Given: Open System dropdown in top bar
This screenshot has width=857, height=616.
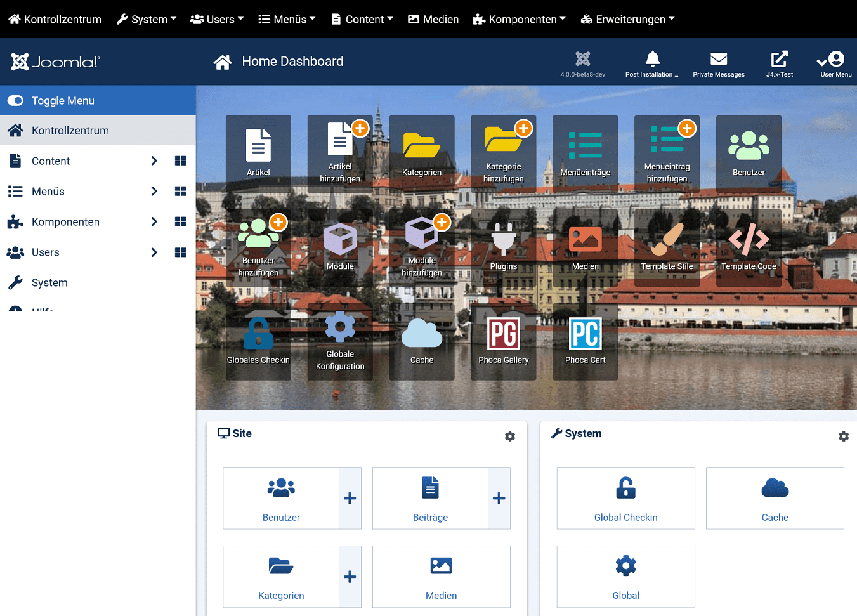Looking at the screenshot, I should (147, 19).
